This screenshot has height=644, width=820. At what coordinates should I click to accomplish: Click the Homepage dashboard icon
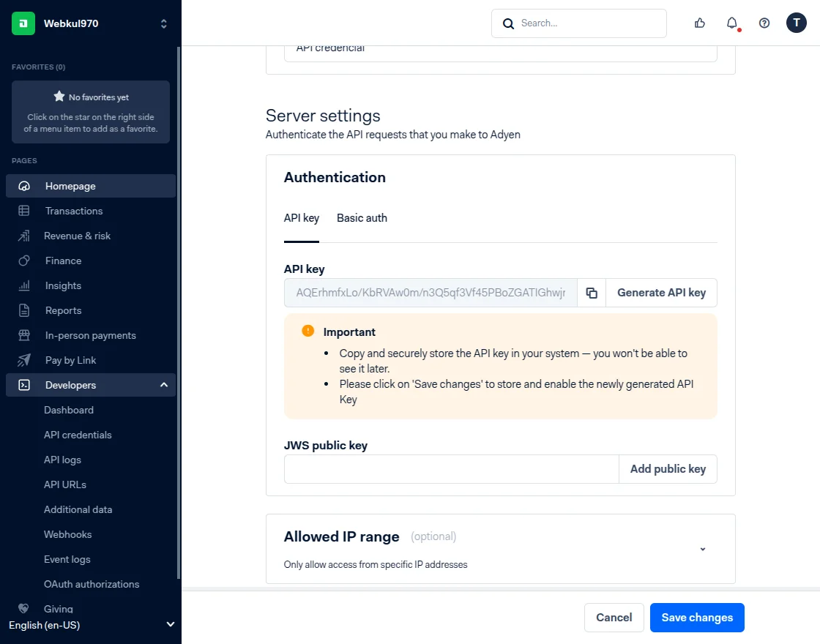[24, 186]
